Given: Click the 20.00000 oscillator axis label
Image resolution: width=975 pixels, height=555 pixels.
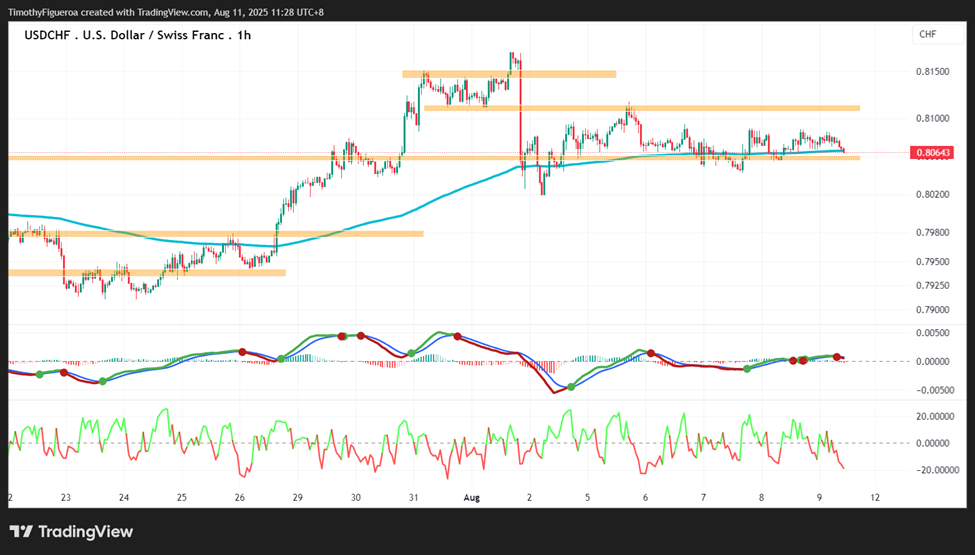Looking at the screenshot, I should coord(932,417).
